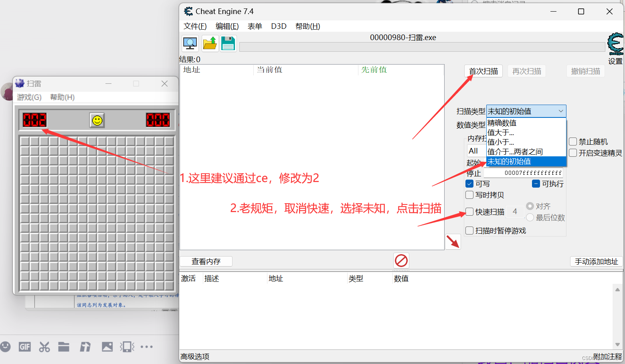Enable the 写时拷贝 checkbox

click(x=469, y=195)
